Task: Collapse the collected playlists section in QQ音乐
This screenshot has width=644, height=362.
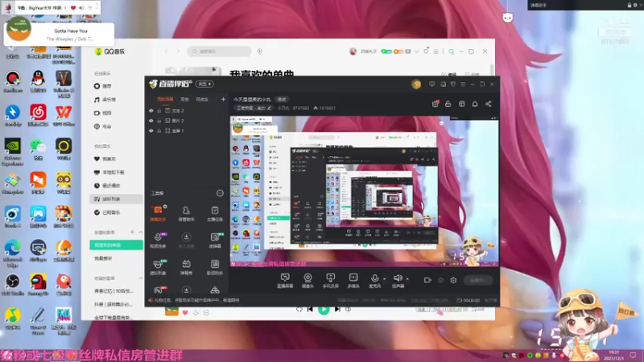Action: (140, 278)
